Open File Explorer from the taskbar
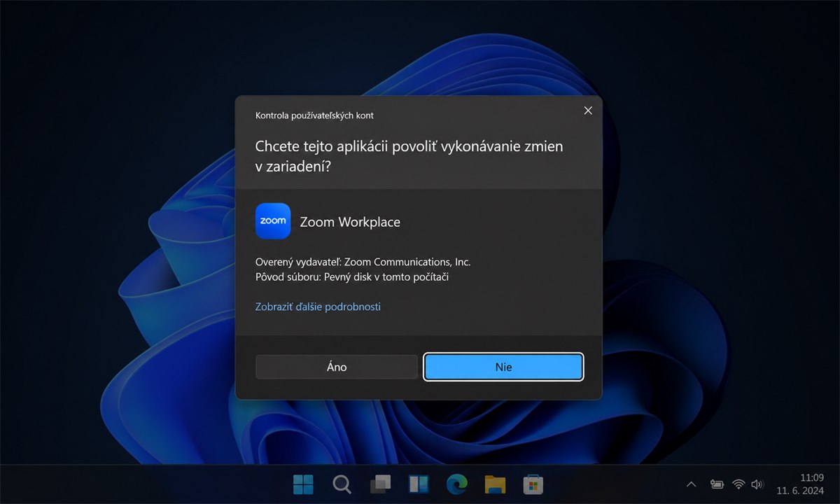The height and width of the screenshot is (504, 840). tap(495, 484)
